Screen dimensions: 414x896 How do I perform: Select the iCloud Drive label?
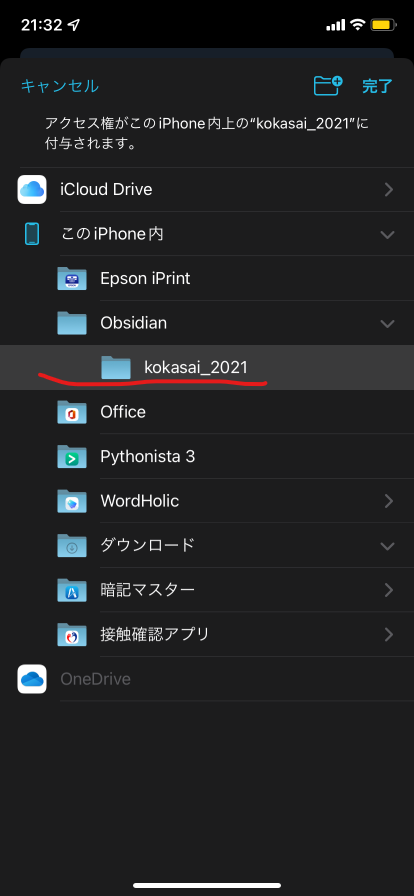point(106,189)
